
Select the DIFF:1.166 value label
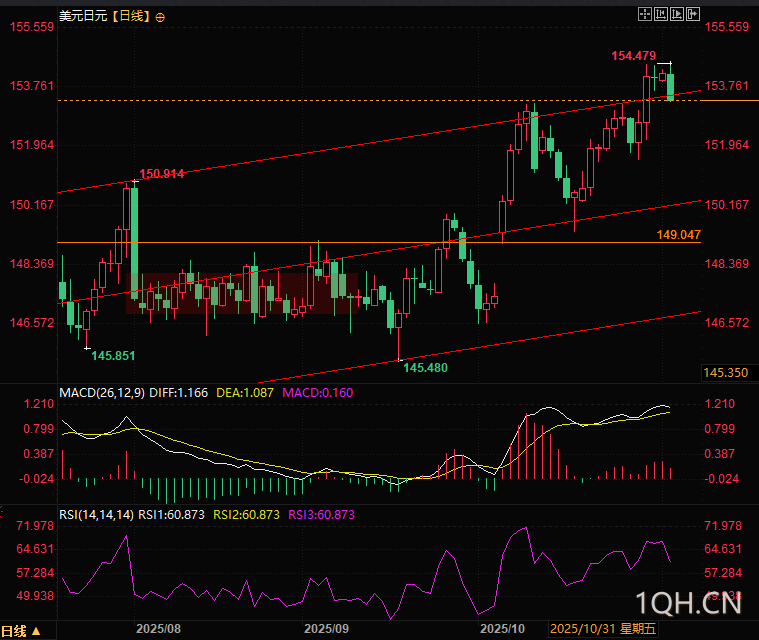(x=179, y=393)
